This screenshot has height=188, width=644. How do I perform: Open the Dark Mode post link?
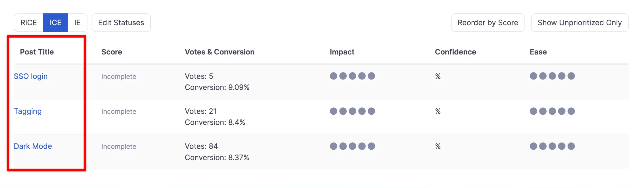(x=33, y=146)
